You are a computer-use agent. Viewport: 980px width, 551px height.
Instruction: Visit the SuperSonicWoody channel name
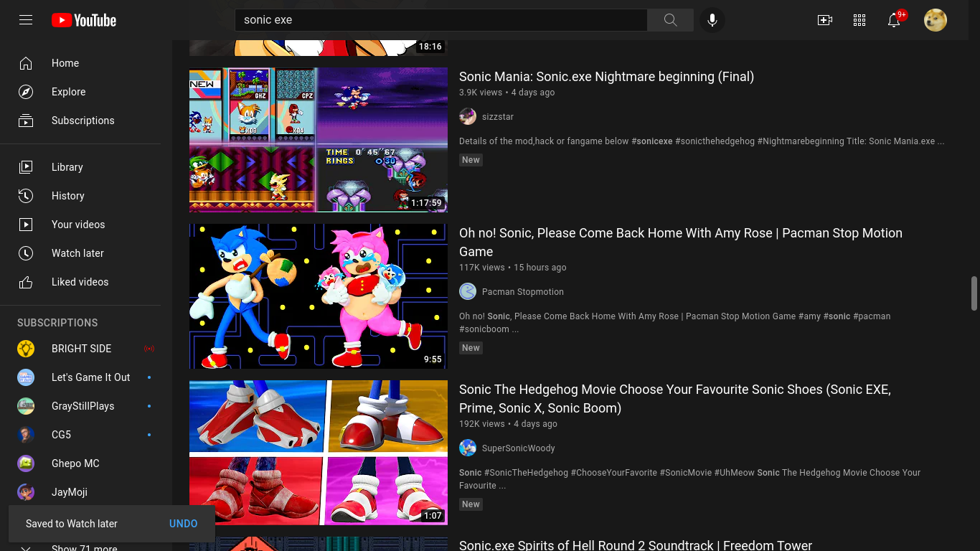coord(519,448)
